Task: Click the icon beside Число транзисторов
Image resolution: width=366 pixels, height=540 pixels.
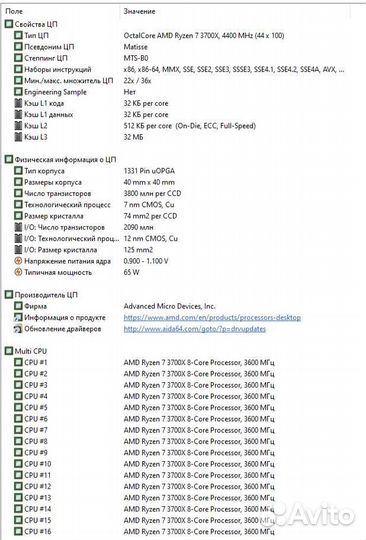Action: 18,193
